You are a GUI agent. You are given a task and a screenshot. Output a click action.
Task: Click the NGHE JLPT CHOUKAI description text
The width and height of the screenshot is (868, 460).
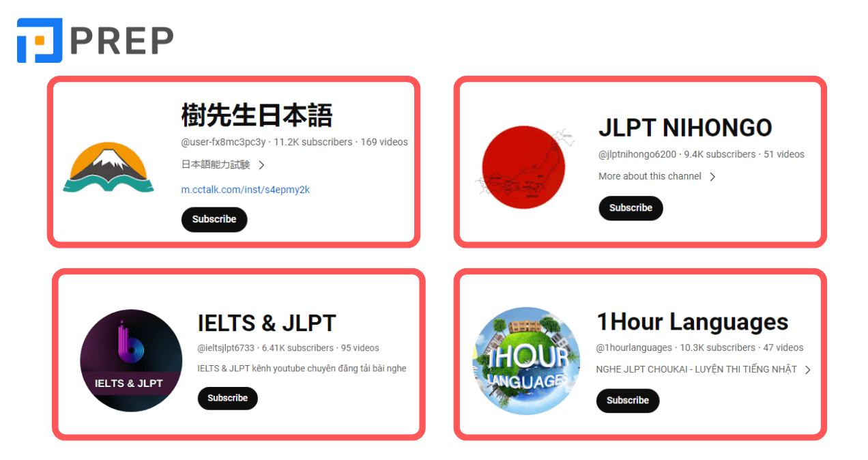697,369
